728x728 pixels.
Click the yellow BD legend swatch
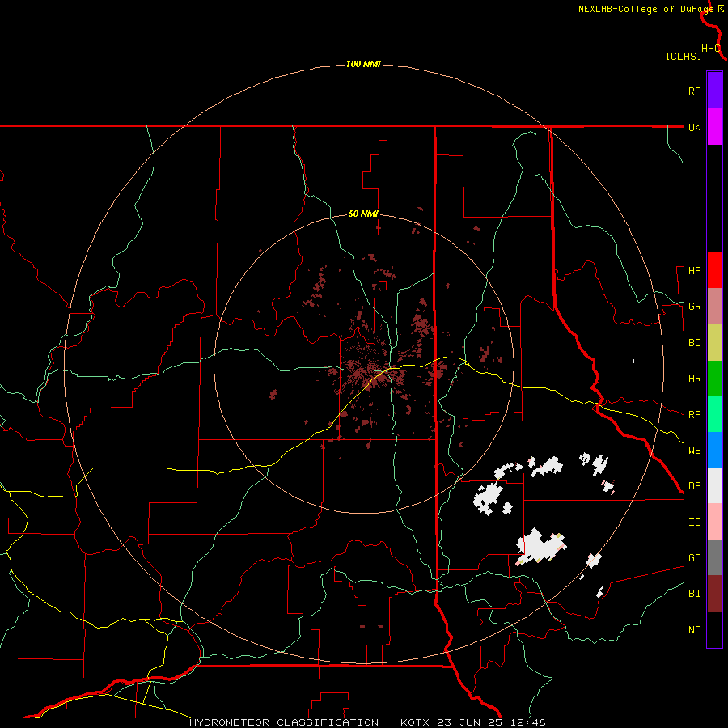714,343
